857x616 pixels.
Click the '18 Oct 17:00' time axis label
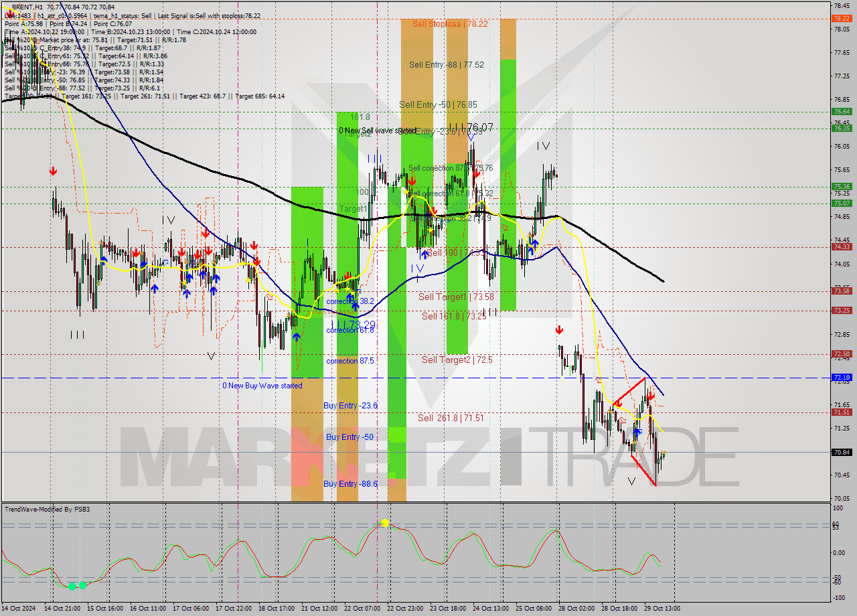pos(277,609)
